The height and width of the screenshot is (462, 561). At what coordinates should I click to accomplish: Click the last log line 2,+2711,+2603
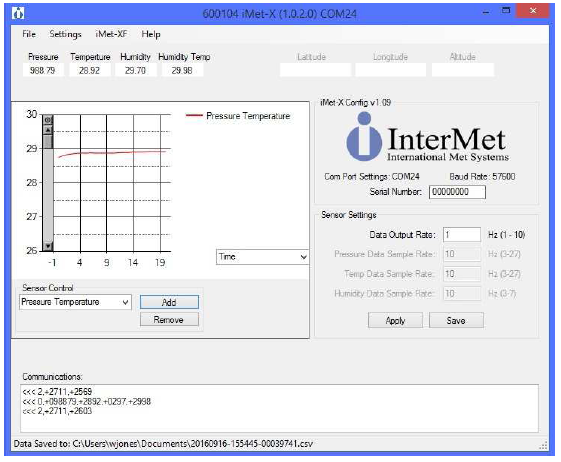point(57,411)
